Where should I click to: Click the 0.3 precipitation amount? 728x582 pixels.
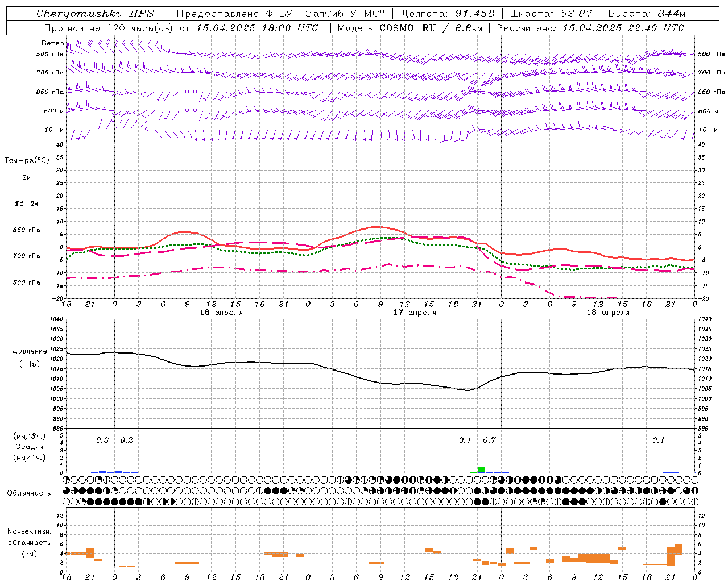[102, 440]
